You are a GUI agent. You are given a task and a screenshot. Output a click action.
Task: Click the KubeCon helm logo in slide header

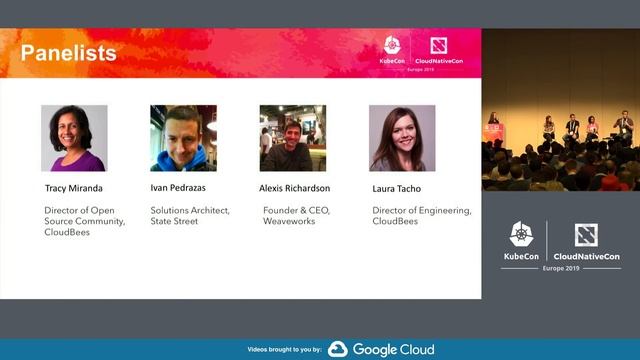pos(392,45)
